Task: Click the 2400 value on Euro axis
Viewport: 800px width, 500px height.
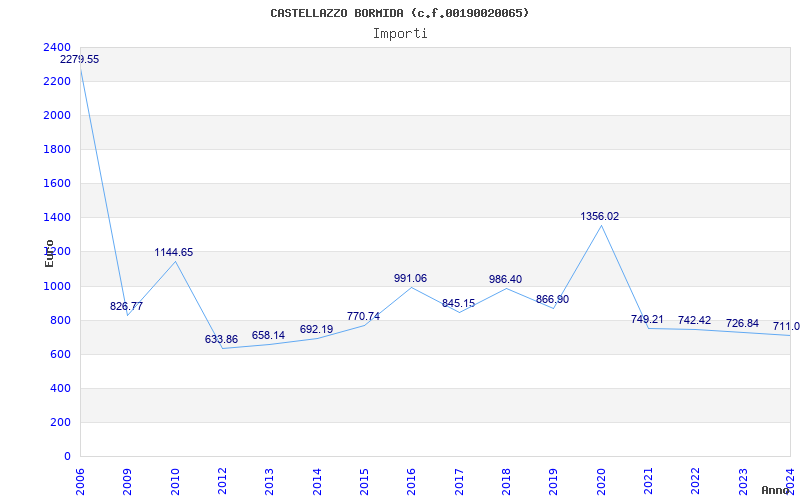Action: 57,47
